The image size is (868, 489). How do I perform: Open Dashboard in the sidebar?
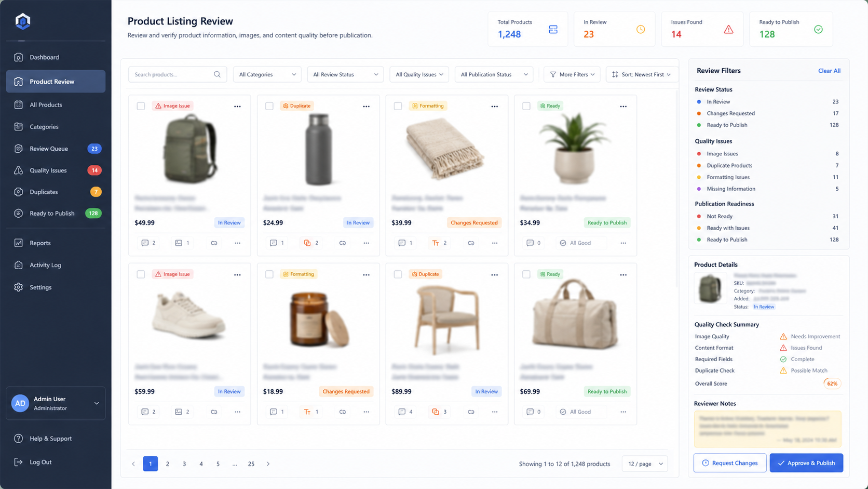coord(56,57)
